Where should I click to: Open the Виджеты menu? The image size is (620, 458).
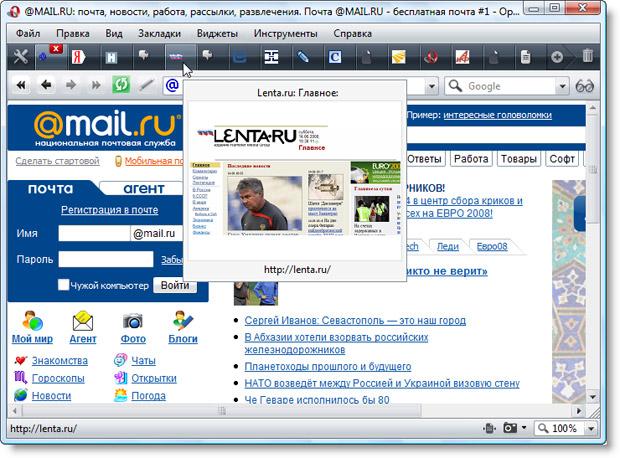coord(217,34)
